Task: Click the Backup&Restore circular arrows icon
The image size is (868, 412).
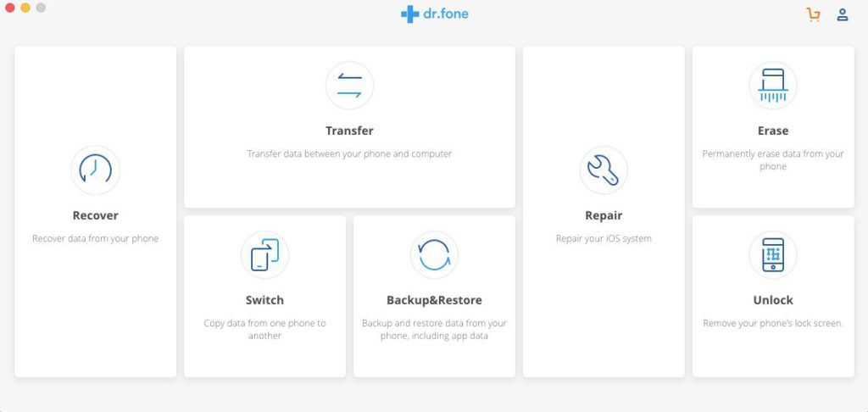Action: click(434, 254)
